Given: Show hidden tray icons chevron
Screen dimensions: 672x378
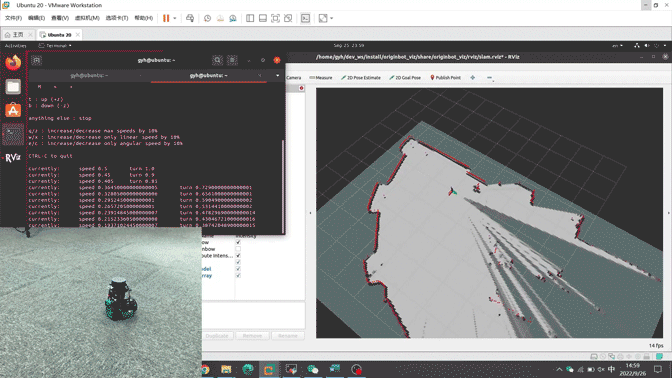Looking at the screenshot, I should pos(559,369).
